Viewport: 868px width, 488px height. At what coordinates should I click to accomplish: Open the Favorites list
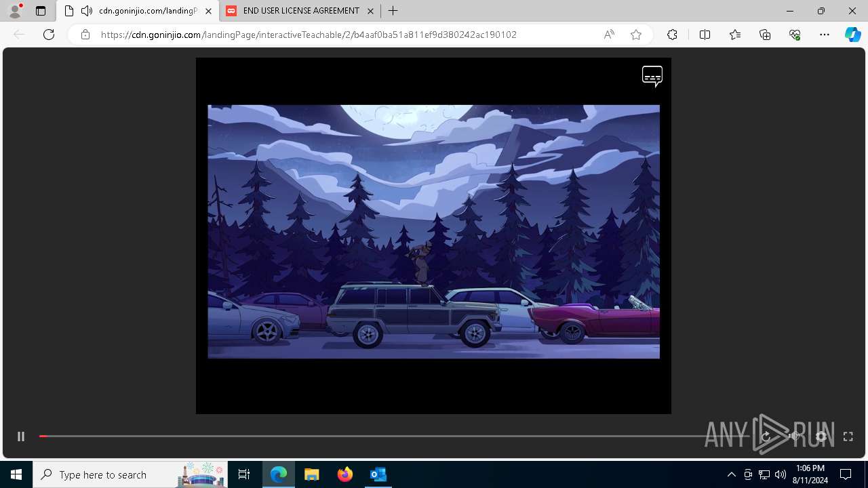(735, 35)
